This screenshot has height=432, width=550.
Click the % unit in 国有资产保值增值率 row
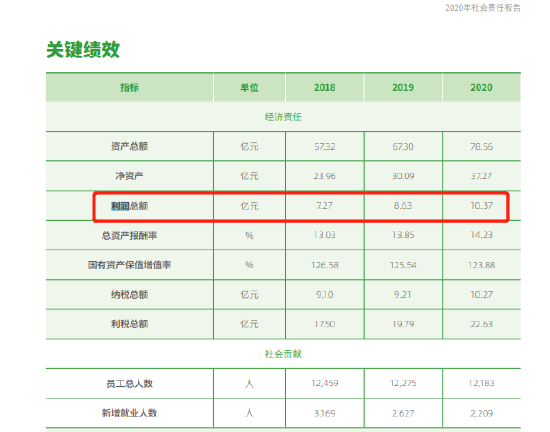point(249,265)
